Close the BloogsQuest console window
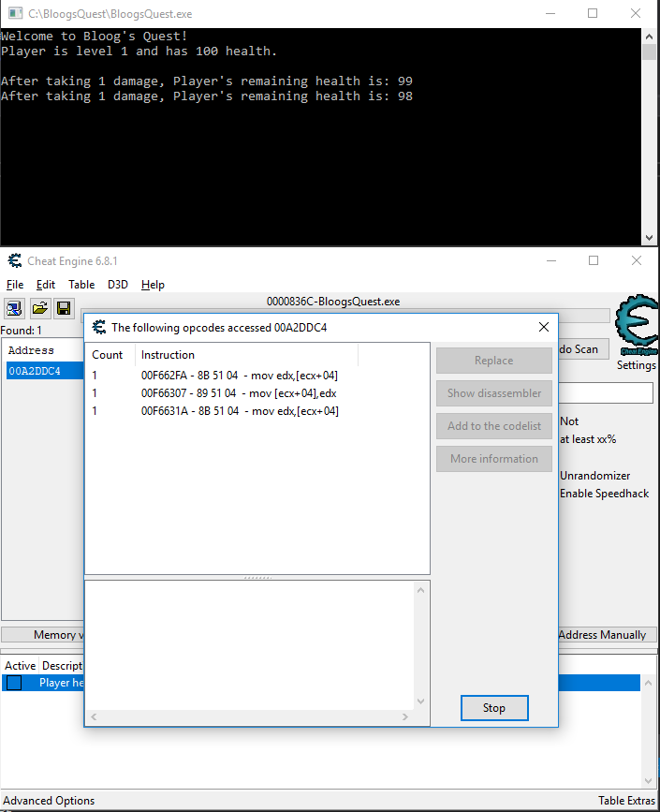The width and height of the screenshot is (660, 812). [x=636, y=13]
